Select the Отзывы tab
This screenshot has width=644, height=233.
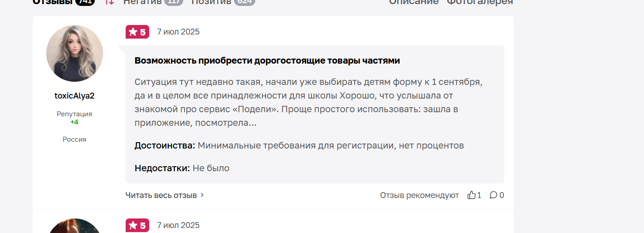53,2
